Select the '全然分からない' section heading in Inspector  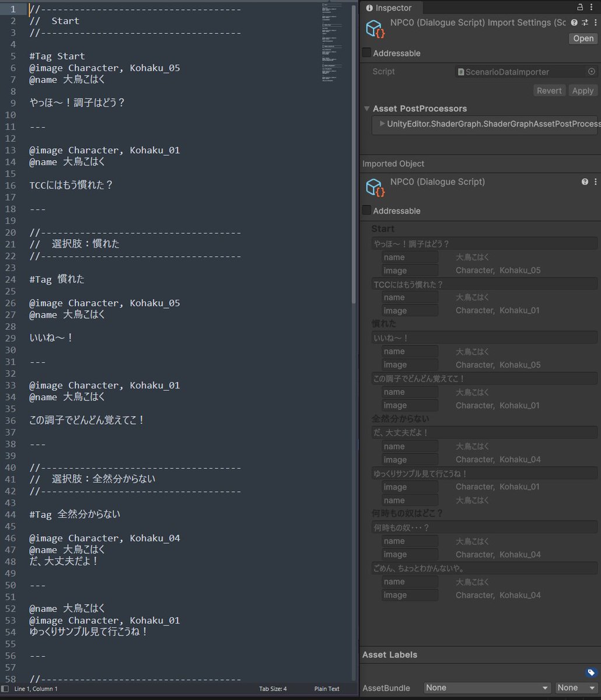(x=400, y=418)
